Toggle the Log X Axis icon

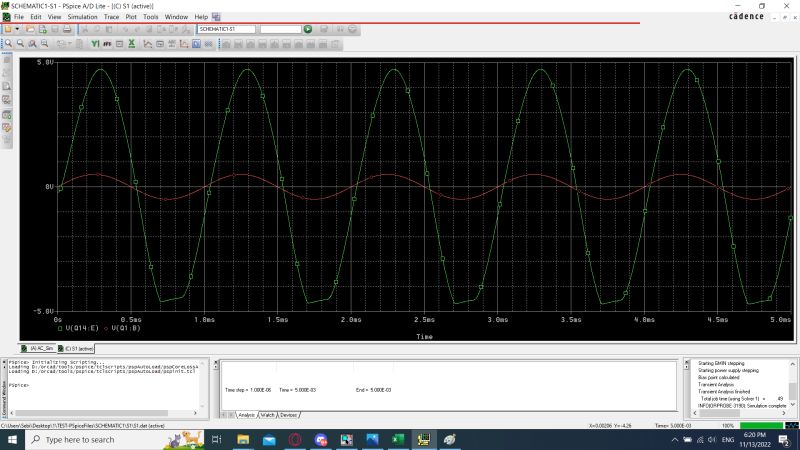point(132,44)
